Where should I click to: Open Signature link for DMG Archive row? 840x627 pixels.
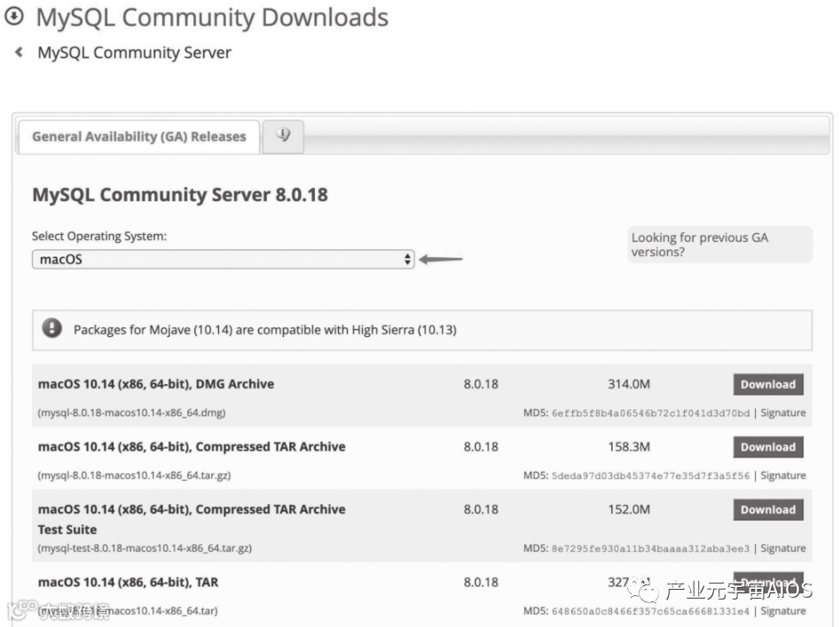pos(782,412)
